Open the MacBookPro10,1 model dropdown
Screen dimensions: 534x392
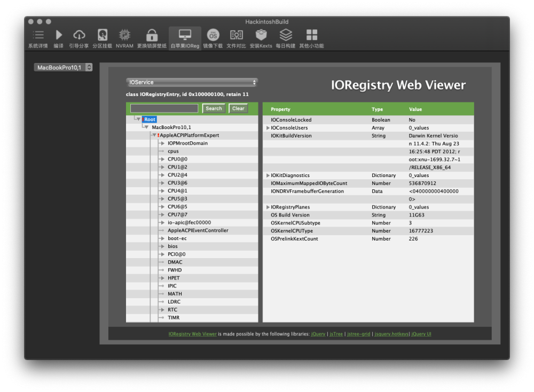(x=63, y=67)
